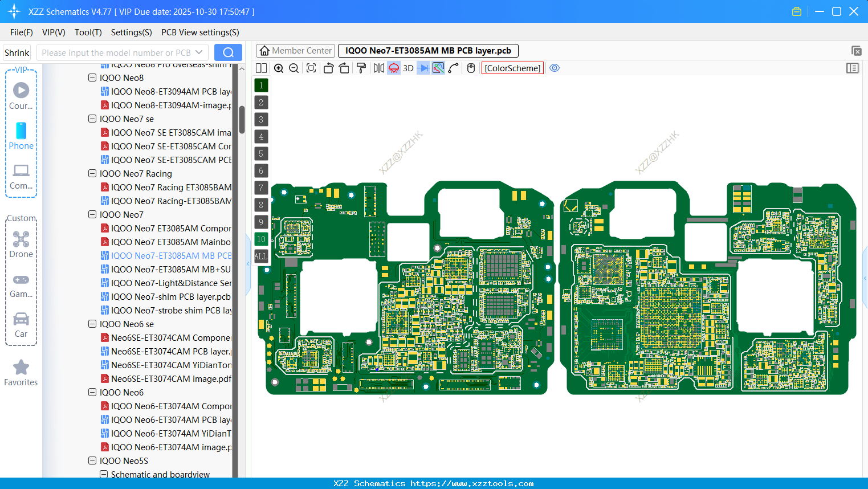This screenshot has height=489, width=868.
Task: Toggle the red lamp highlight mode
Action: (393, 68)
